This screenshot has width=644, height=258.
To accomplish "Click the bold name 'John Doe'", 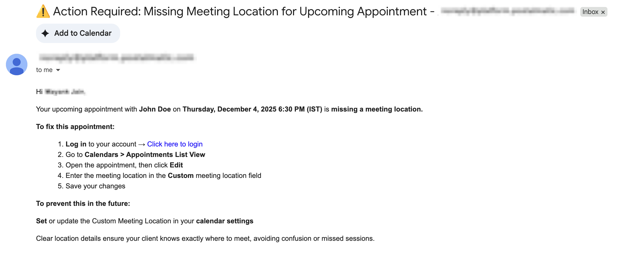I will pos(155,109).
